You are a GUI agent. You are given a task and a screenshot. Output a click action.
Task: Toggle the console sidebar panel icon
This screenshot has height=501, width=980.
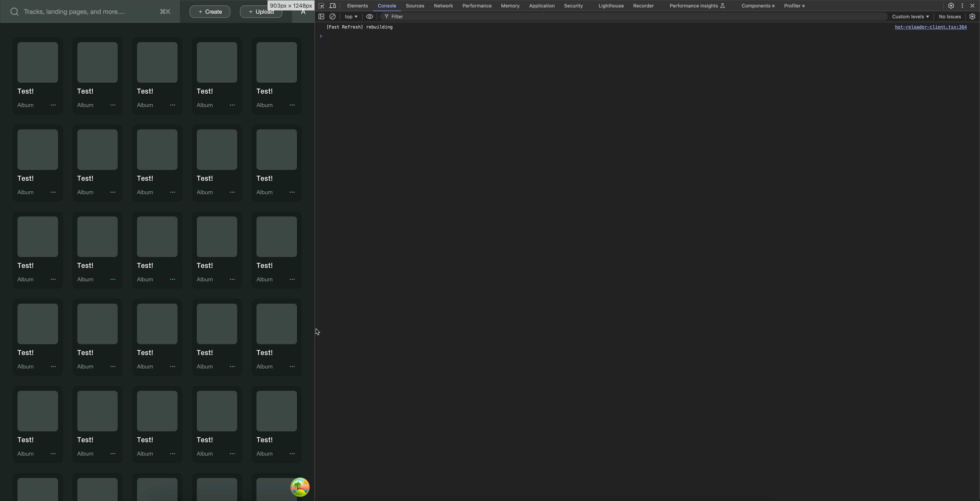click(x=322, y=16)
